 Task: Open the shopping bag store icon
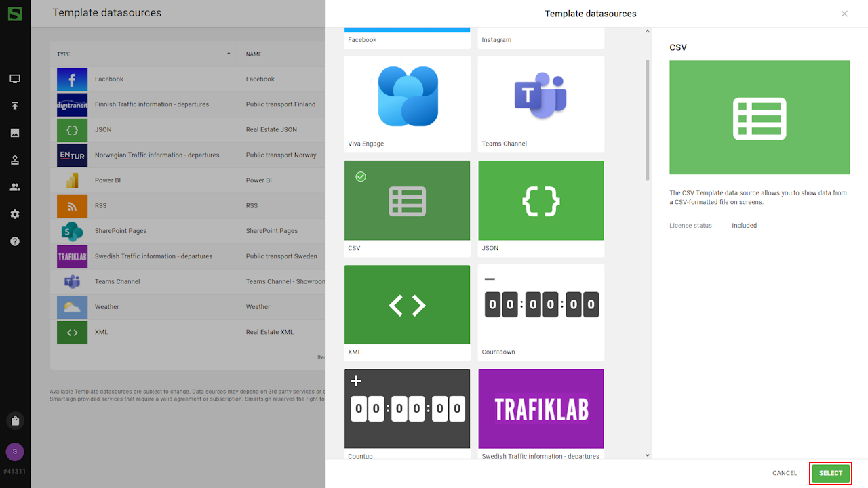point(15,421)
